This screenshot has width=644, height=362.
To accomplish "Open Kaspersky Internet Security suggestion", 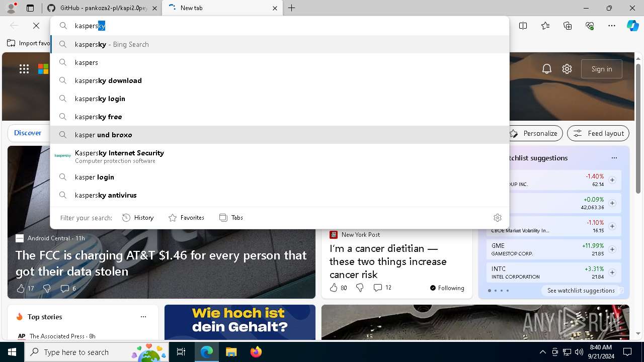I will (x=280, y=156).
